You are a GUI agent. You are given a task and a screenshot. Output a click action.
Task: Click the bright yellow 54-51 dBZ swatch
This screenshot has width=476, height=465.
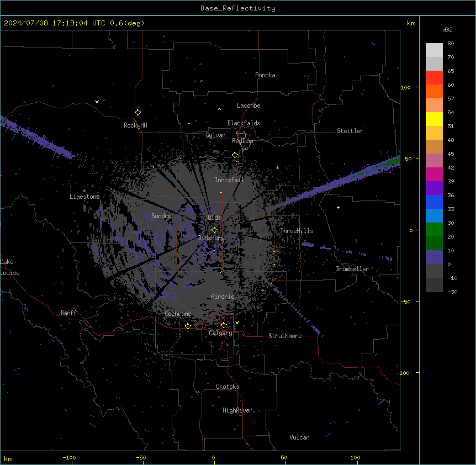click(x=434, y=119)
